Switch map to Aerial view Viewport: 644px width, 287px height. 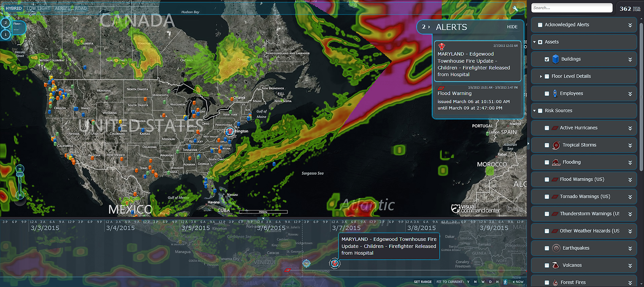(x=62, y=8)
